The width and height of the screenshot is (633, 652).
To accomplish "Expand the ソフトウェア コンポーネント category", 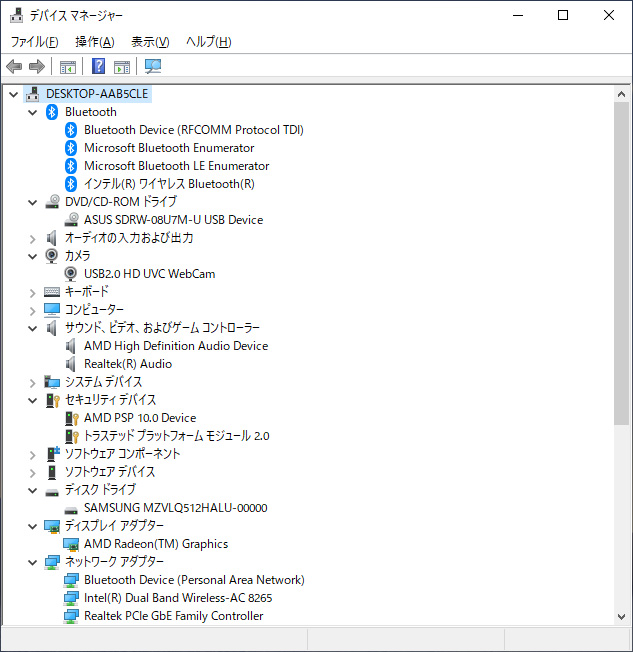I will pyautogui.click(x=32, y=454).
